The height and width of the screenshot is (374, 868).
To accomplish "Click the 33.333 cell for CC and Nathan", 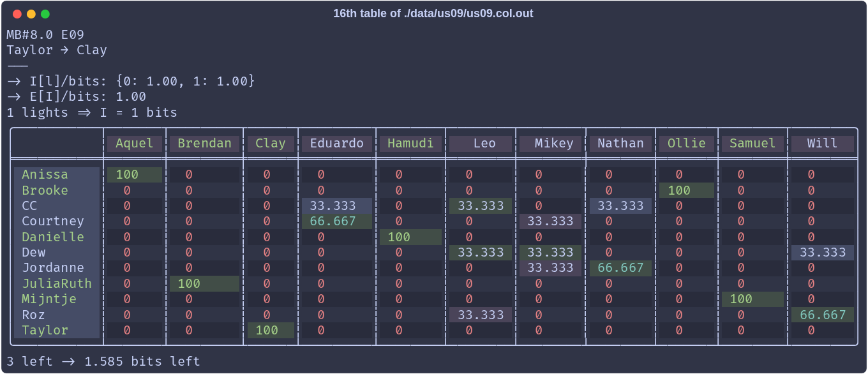I will (620, 206).
